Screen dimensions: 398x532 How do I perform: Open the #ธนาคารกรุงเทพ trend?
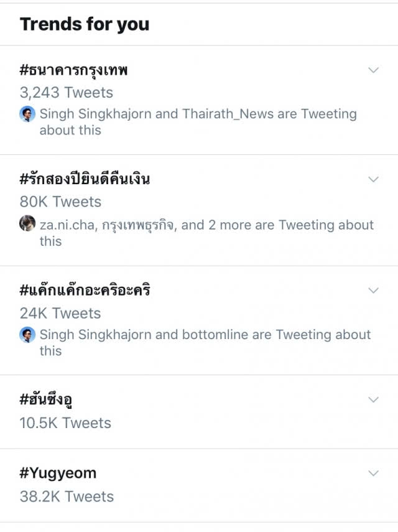point(75,70)
